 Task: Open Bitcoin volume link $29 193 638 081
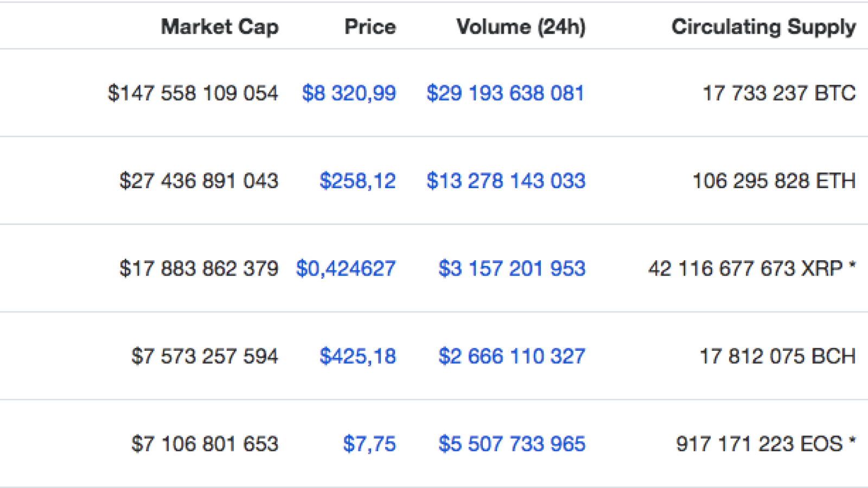coord(505,93)
